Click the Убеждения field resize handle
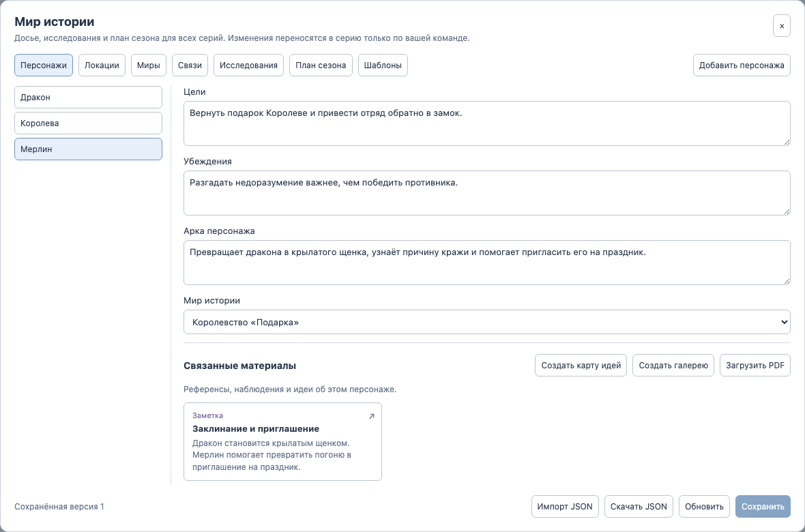This screenshot has width=805, height=532. 787,211
